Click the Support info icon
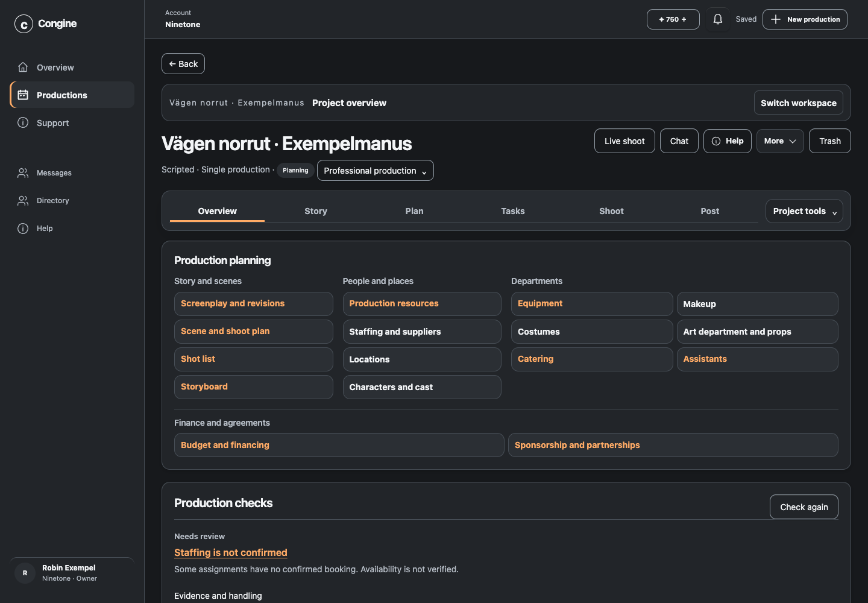Viewport: 868px width, 603px height. click(23, 122)
